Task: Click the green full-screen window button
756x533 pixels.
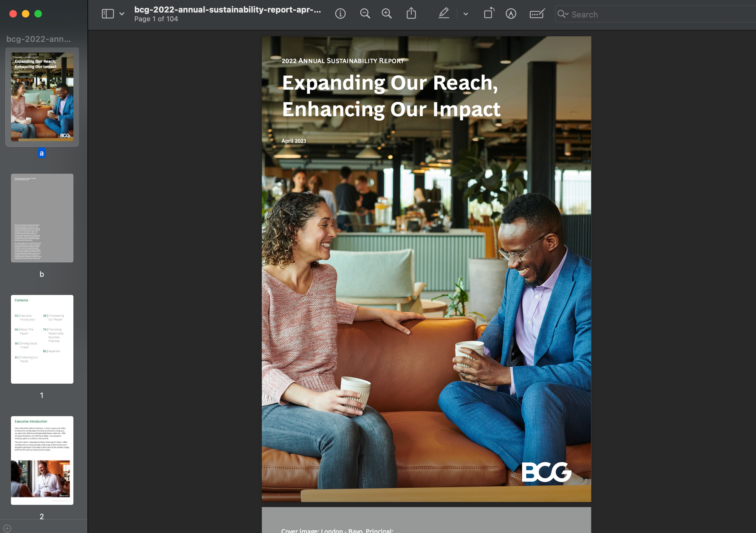Action: 38,14
